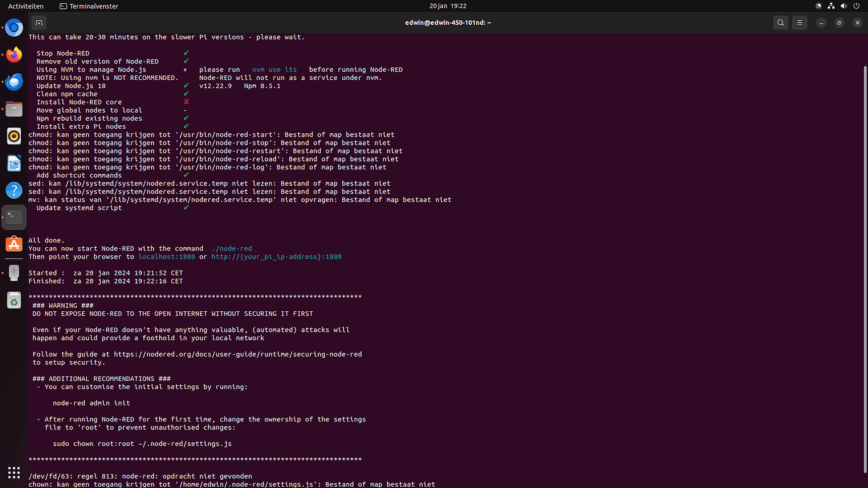Screen dimensions: 868x488
Task: Click the localhost:1880 address
Action: [167, 257]
